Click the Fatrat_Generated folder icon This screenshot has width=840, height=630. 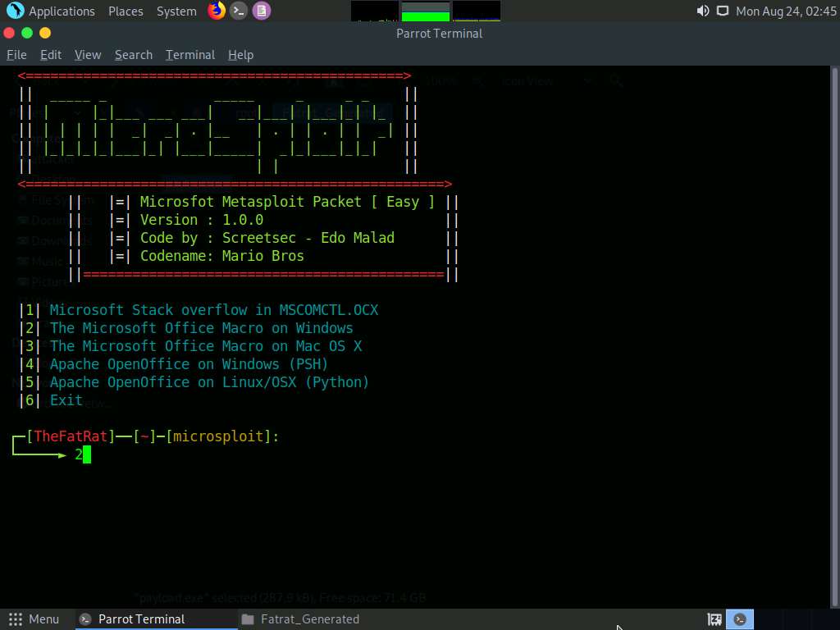pos(248,619)
